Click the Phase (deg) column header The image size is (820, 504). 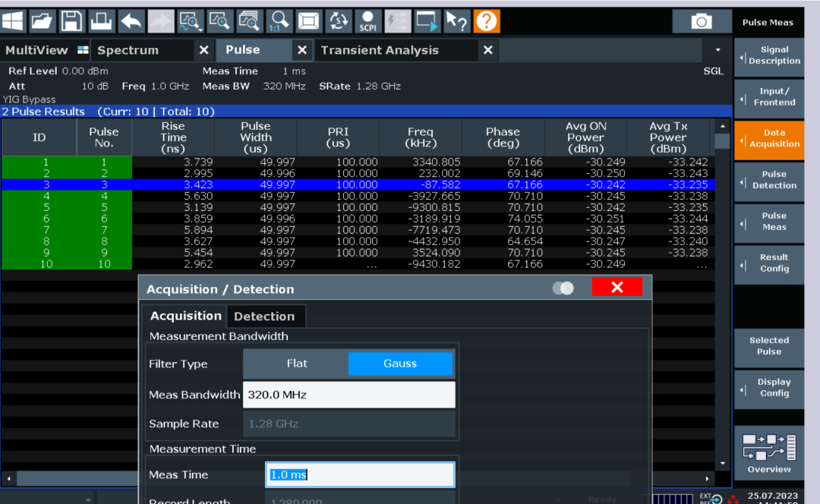point(503,137)
